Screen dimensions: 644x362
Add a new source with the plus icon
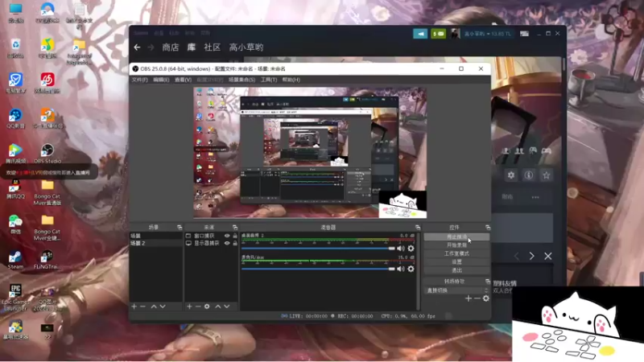click(189, 306)
